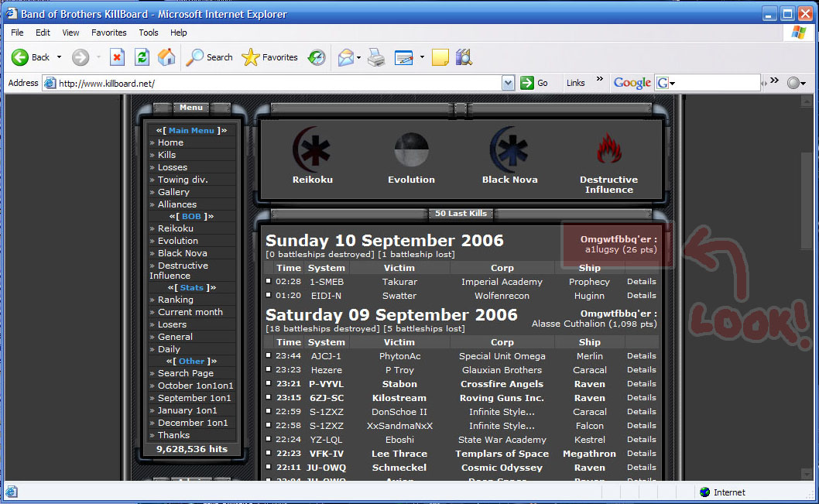
Task: Stop page loading with red X icon
Action: (117, 57)
